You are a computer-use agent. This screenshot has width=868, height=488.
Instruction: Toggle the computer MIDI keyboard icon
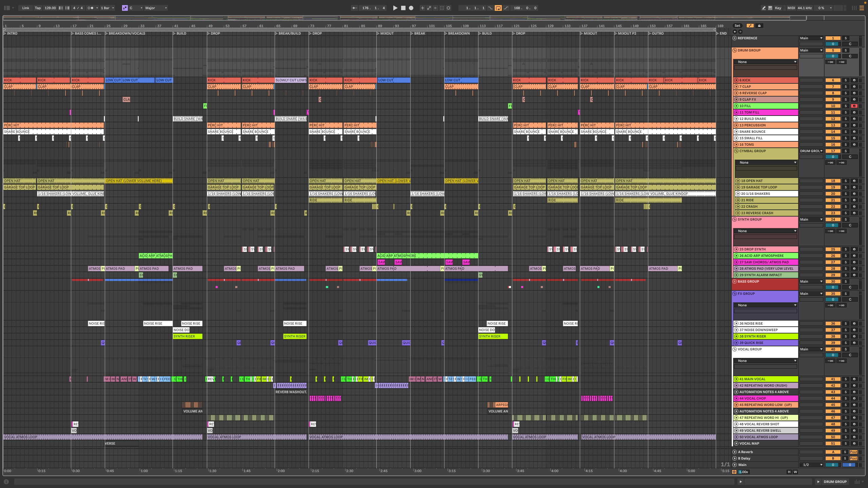[x=770, y=8]
